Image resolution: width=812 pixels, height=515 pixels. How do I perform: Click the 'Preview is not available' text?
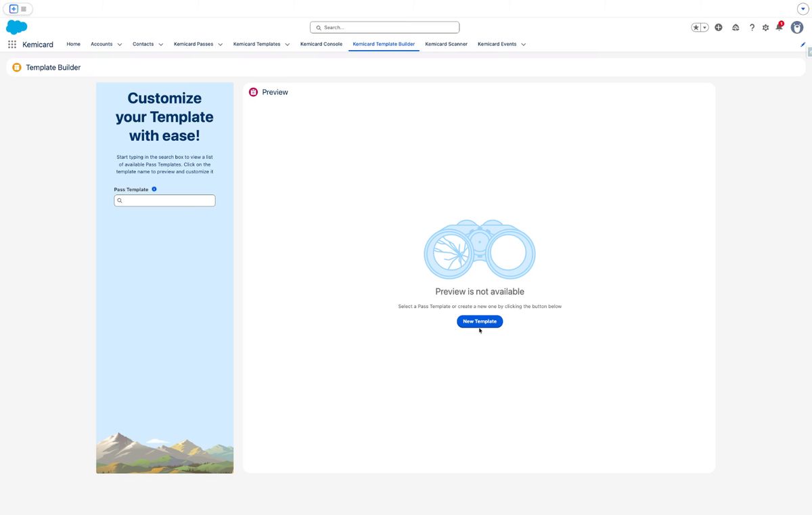point(480,292)
